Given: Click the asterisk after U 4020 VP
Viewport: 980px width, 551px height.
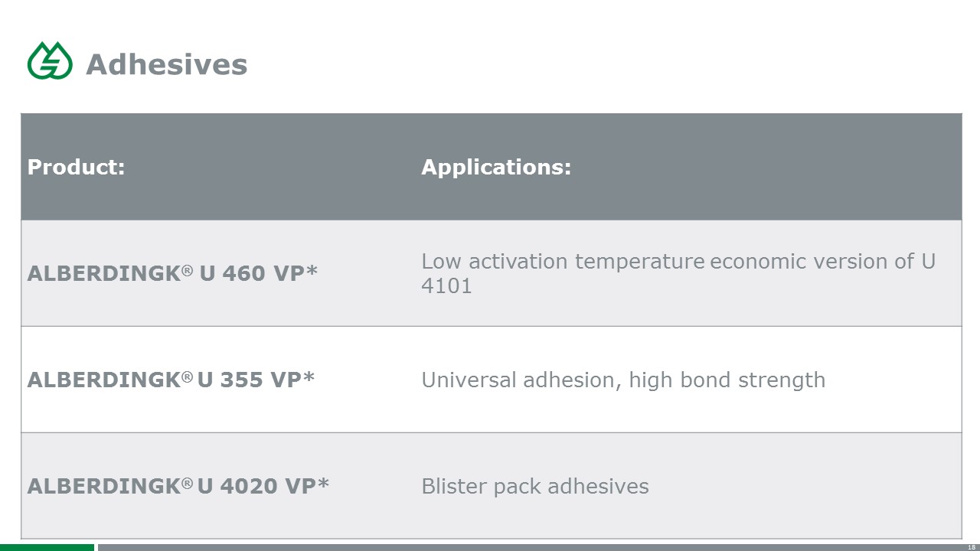Looking at the screenshot, I should tap(323, 483).
